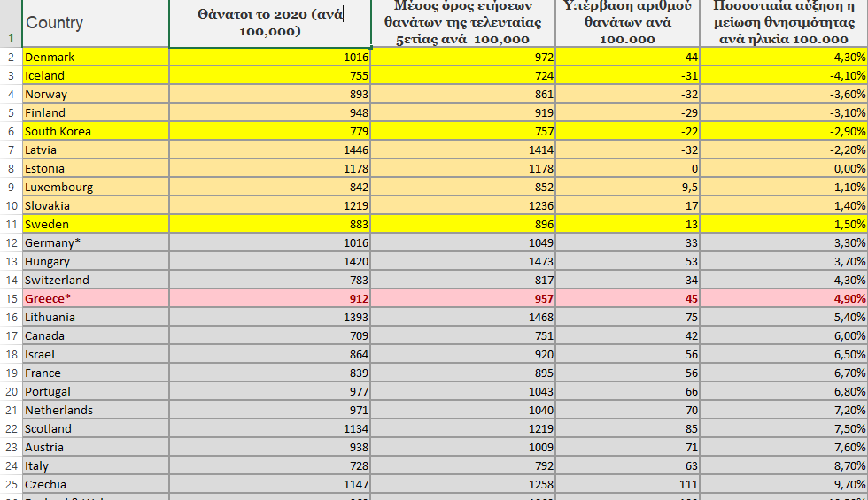Image resolution: width=868 pixels, height=500 pixels.
Task: Select Latvia's 2020 deaths cell 1446
Action: pyautogui.click(x=269, y=150)
